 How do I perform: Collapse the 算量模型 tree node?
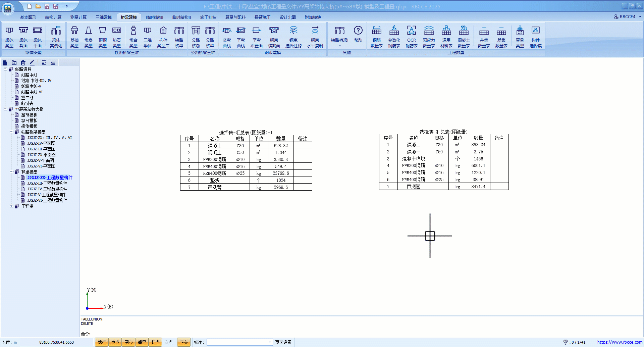click(11, 172)
